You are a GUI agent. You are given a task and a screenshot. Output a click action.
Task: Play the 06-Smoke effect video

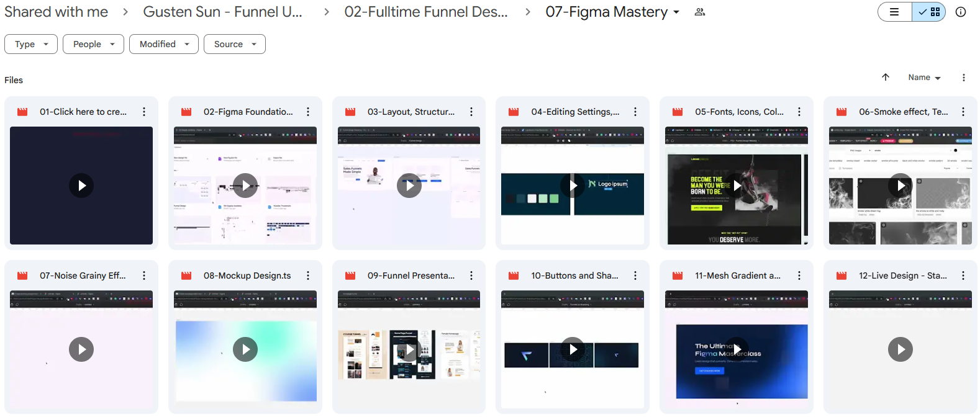point(901,186)
